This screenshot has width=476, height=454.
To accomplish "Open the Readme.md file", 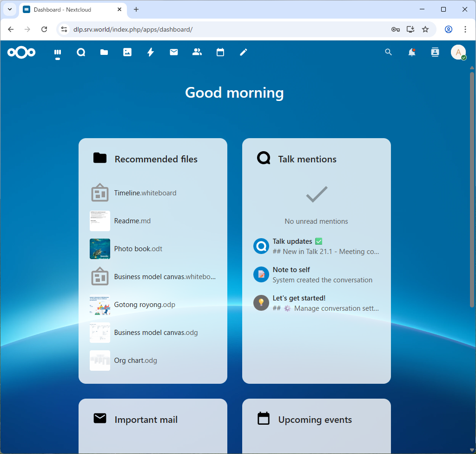I will (x=132, y=221).
